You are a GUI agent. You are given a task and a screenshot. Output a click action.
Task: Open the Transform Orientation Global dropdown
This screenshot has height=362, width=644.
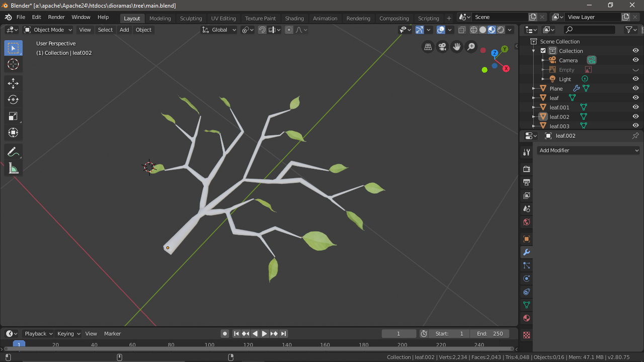tap(219, 30)
